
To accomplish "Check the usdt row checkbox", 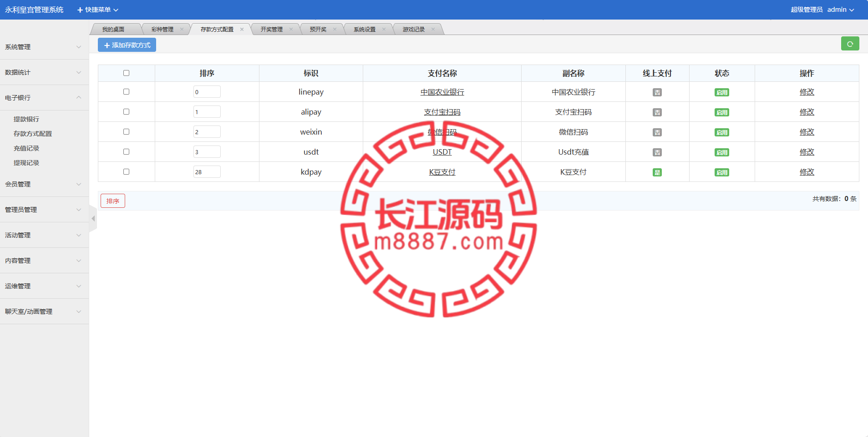I will (127, 151).
